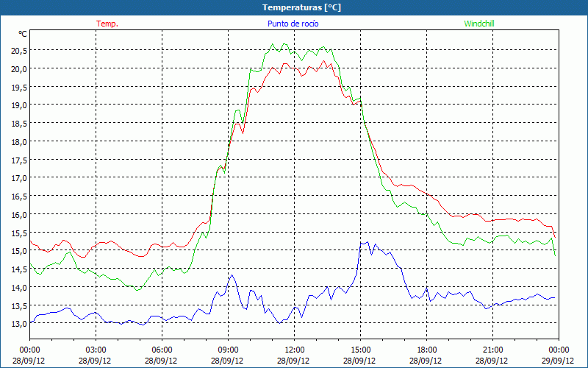
Task: Click the 15,0 y-axis value
Action: point(19,252)
